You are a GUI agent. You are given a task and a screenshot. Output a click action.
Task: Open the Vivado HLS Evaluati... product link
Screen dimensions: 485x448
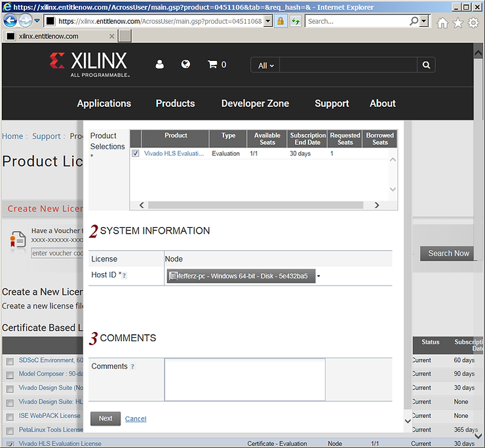coord(174,154)
